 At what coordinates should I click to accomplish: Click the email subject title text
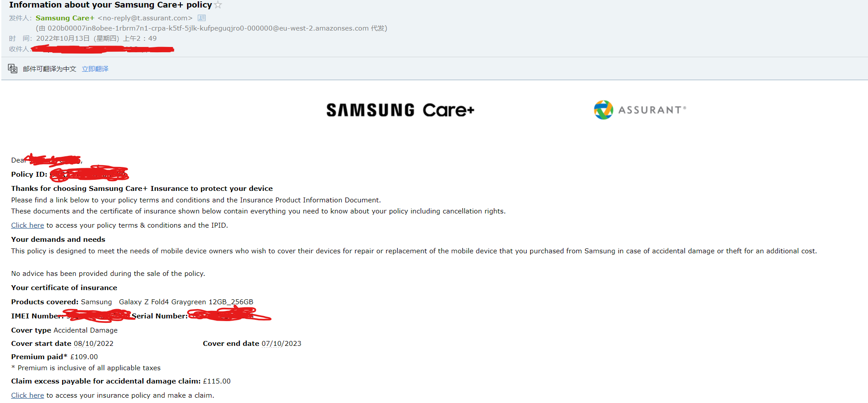click(x=112, y=5)
